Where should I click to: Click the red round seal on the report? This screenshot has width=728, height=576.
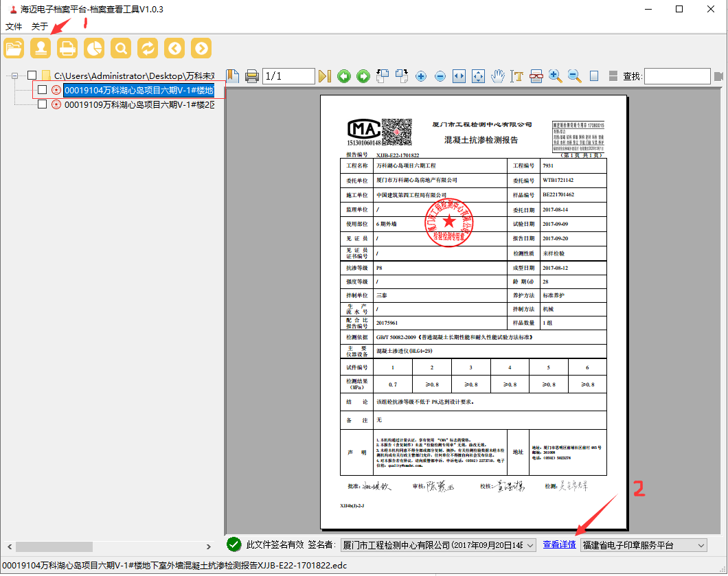(x=449, y=222)
